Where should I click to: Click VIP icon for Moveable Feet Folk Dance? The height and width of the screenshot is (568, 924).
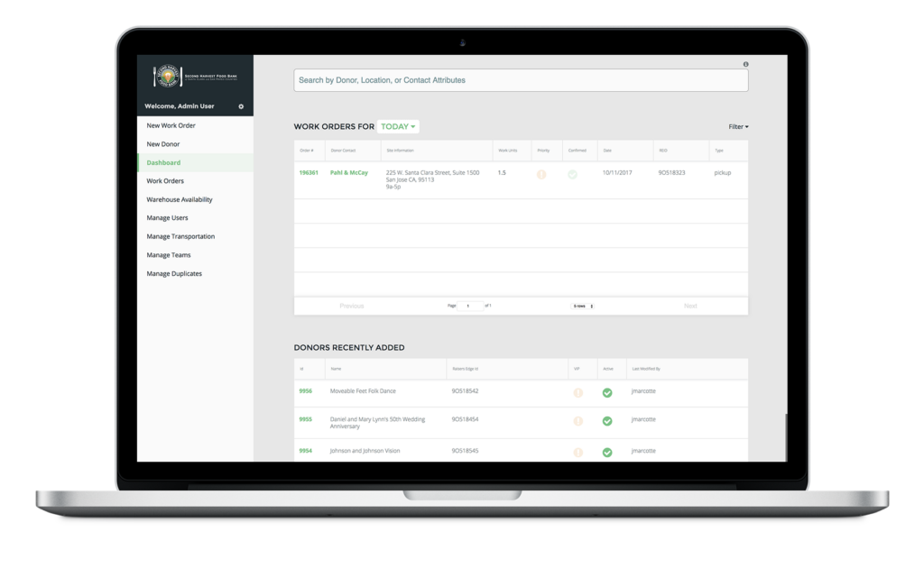577,392
